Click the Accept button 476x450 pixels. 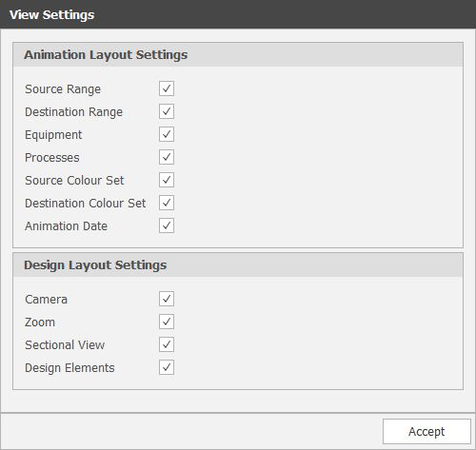click(x=426, y=431)
